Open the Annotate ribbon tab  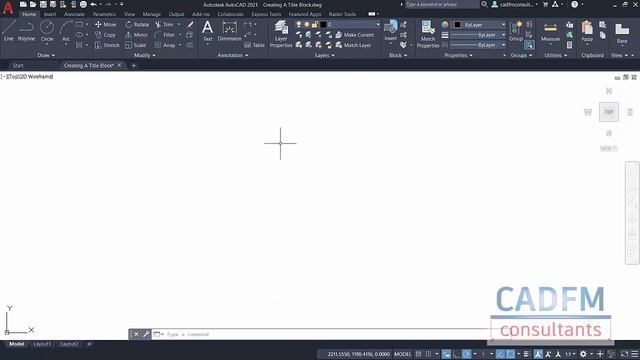74,14
